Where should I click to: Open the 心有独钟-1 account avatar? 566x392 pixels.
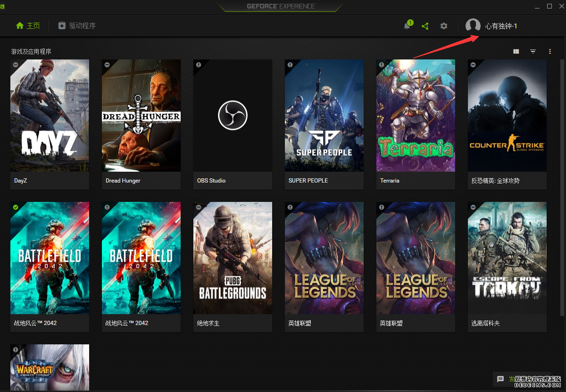[473, 26]
